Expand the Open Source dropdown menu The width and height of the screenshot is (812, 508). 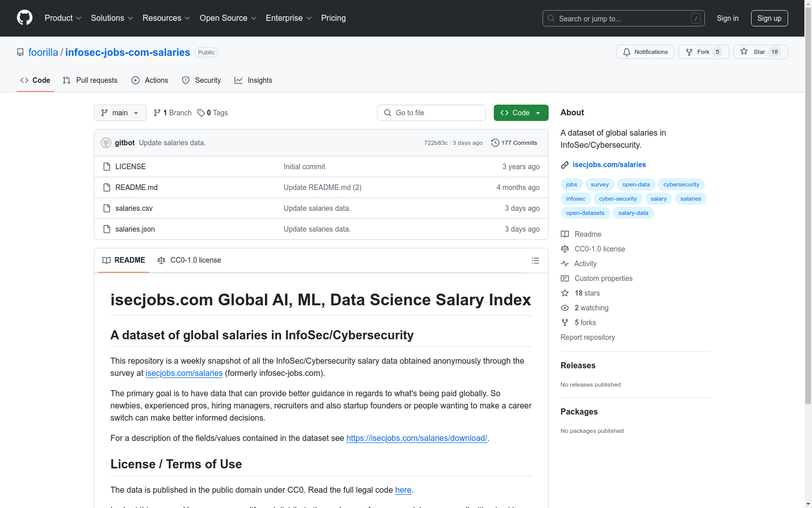[228, 18]
